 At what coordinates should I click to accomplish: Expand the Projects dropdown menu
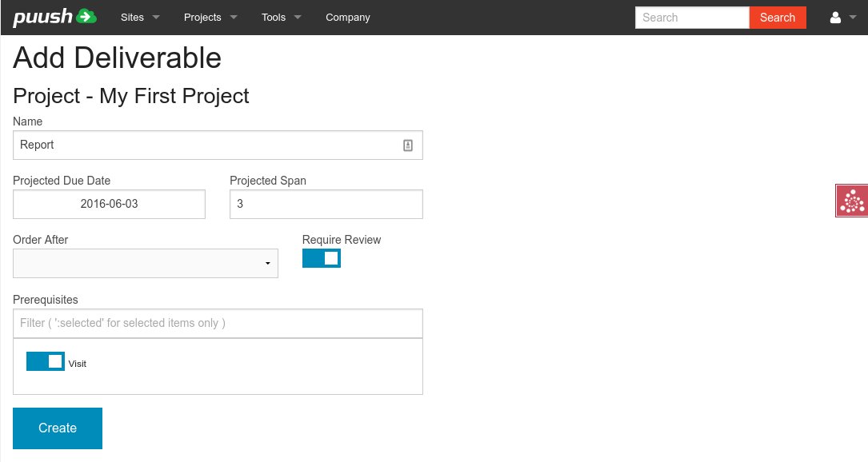(x=210, y=18)
